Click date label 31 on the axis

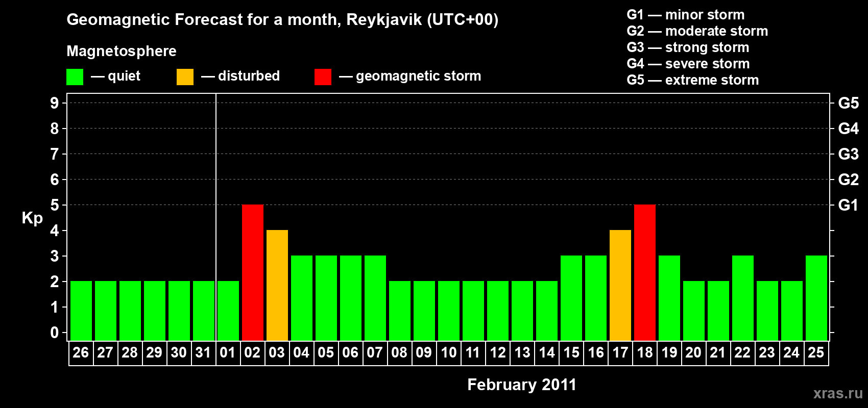click(x=203, y=353)
